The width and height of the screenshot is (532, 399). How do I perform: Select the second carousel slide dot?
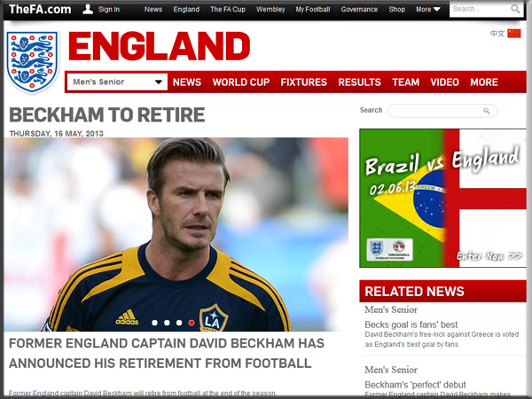[x=167, y=323]
